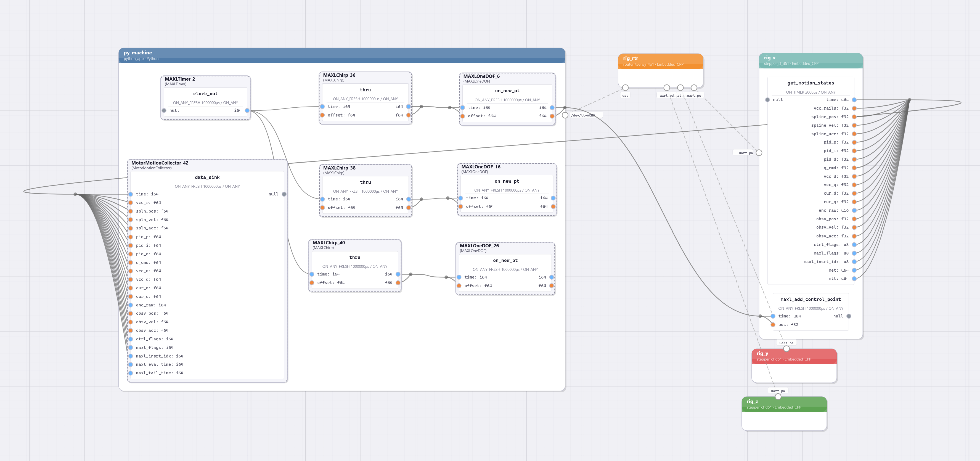Click the spline_pos f32 output port on rig_x
This screenshot has height=461, width=980.
coord(854,117)
